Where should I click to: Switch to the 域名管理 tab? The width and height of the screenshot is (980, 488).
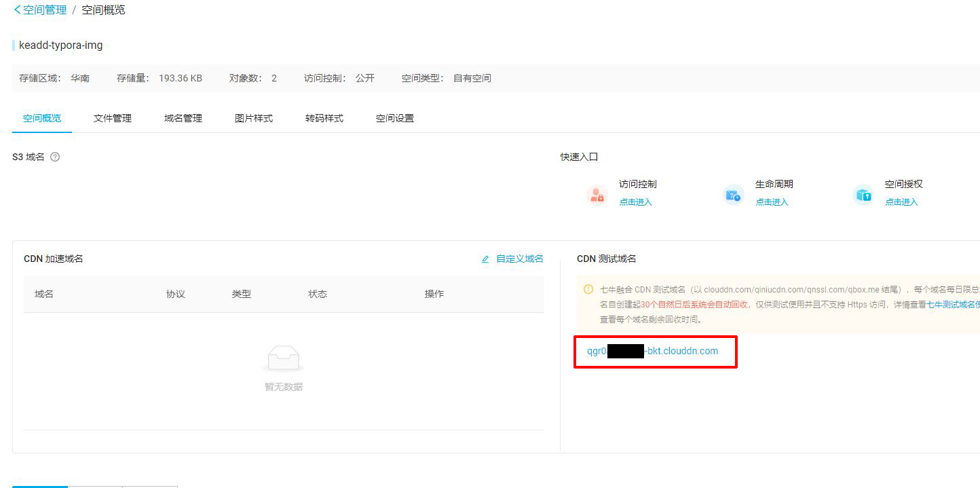pyautogui.click(x=183, y=118)
